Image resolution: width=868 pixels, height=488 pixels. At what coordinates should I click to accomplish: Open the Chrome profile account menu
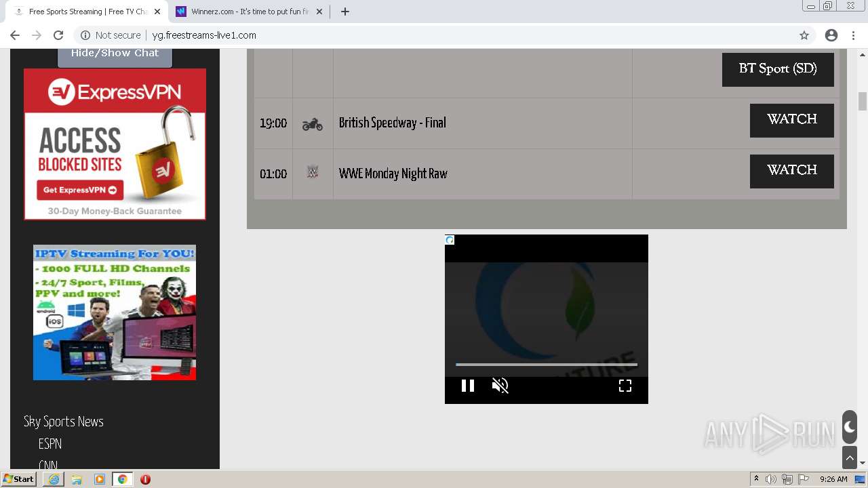pos(831,35)
